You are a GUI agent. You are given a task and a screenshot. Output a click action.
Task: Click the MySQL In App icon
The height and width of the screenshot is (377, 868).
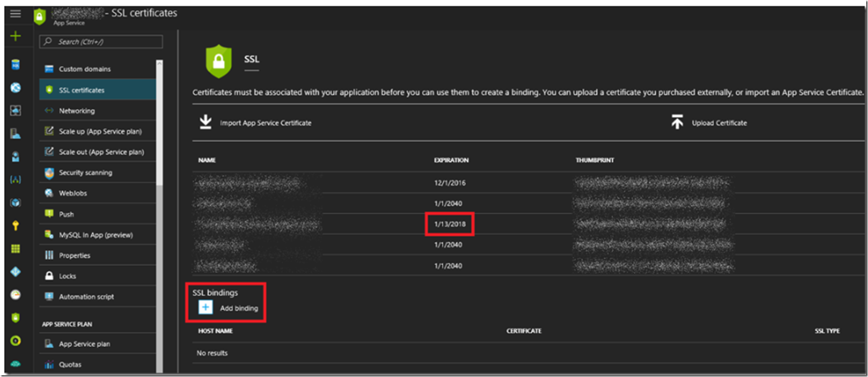pyautogui.click(x=49, y=234)
